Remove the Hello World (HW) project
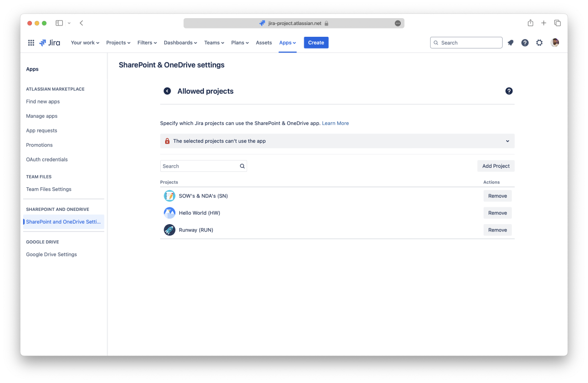The height and width of the screenshot is (383, 588). point(497,213)
